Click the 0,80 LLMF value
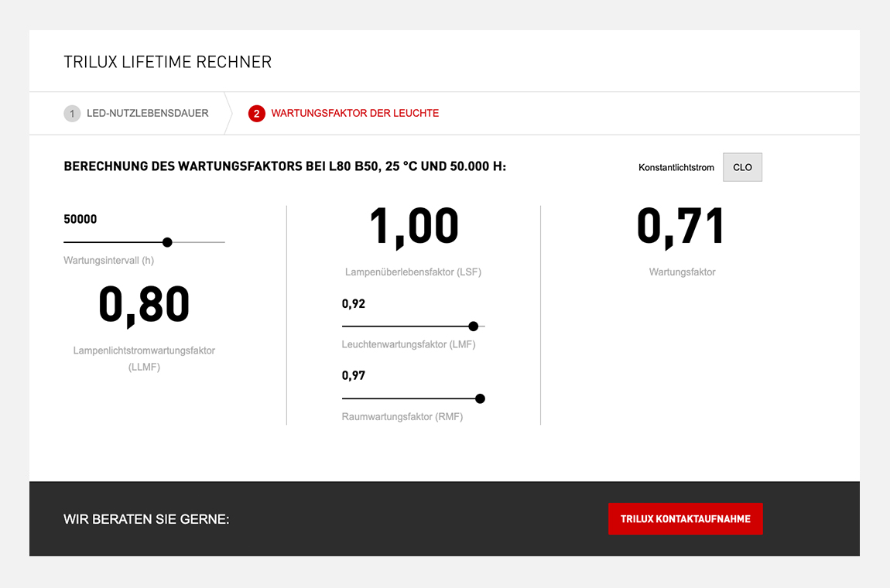The width and height of the screenshot is (890, 588). pos(144,306)
